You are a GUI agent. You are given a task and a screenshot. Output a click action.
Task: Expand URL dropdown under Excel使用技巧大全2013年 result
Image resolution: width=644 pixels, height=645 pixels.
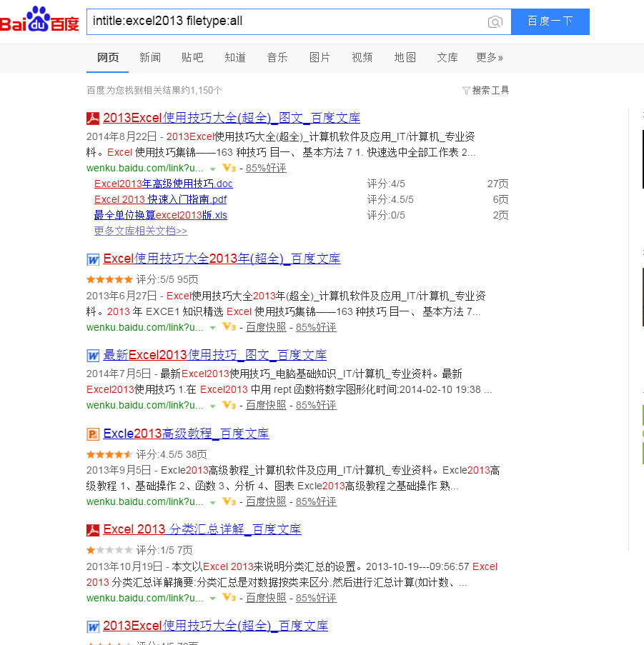click(213, 328)
